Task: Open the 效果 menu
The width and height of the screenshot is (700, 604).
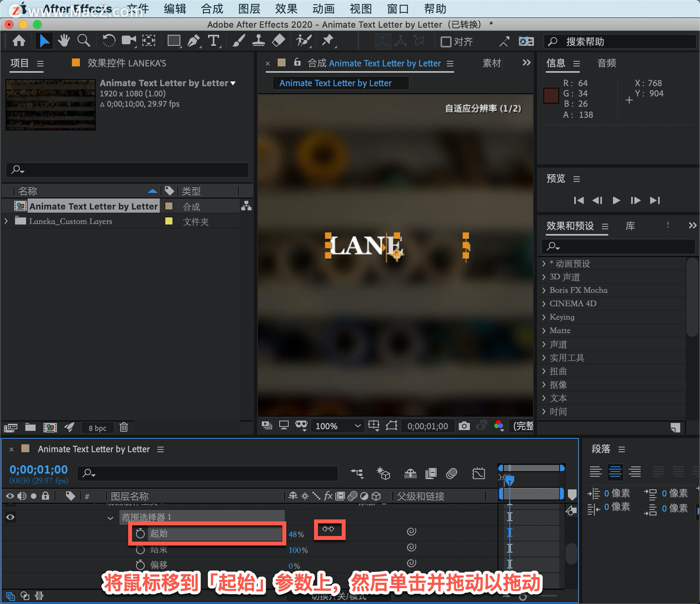Action: [286, 9]
